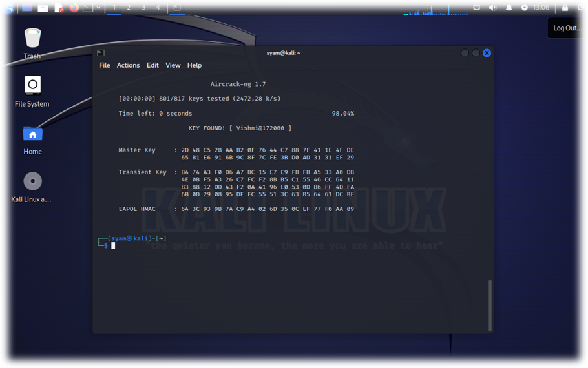Select the File System desktop icon
588x368 pixels.
[32, 91]
